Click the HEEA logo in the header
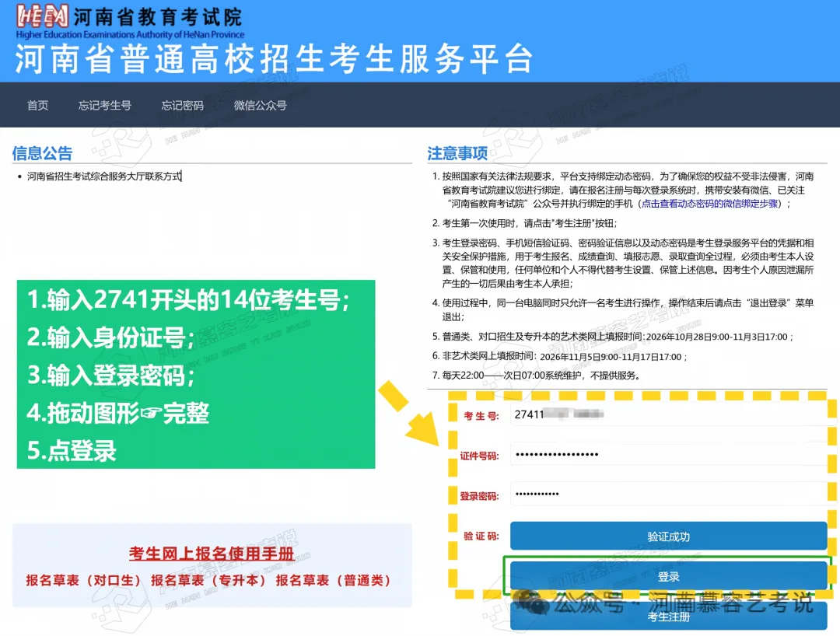 42,16
